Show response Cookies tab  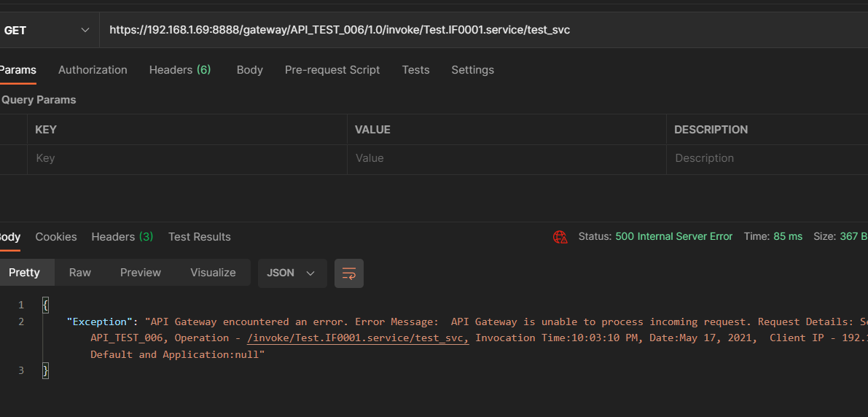coord(56,237)
